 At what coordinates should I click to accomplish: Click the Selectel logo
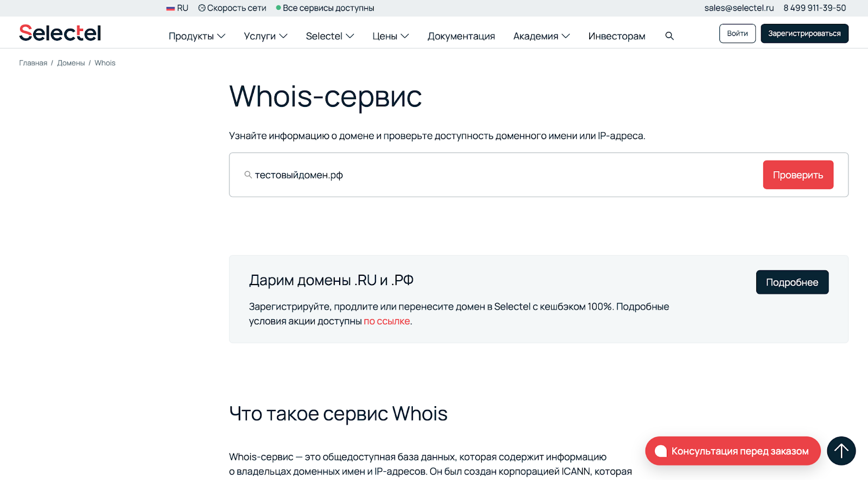point(60,33)
